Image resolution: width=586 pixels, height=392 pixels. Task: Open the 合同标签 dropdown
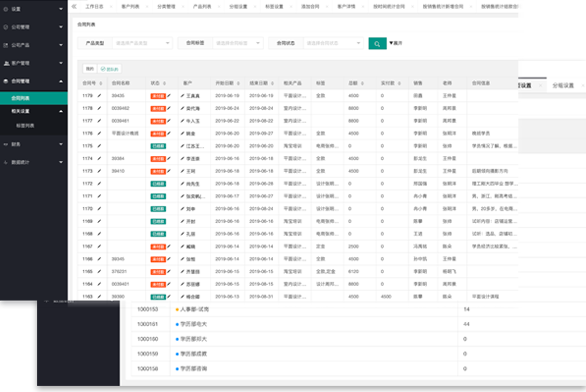(x=238, y=43)
